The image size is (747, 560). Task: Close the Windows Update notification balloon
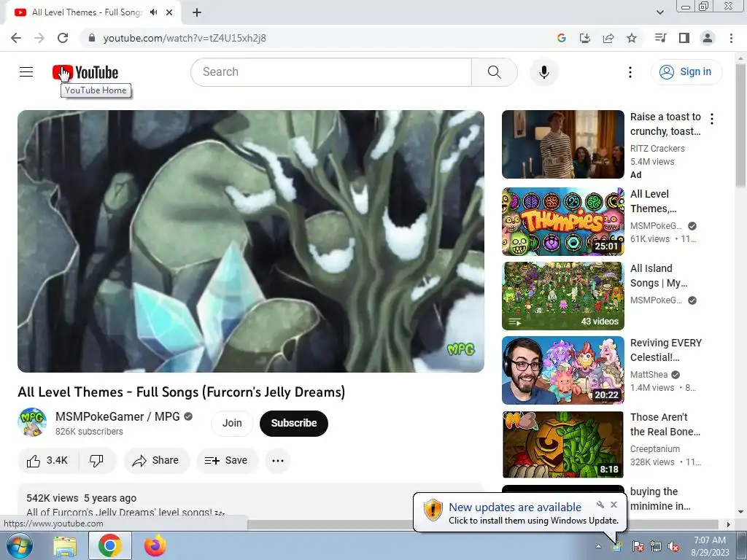click(614, 505)
